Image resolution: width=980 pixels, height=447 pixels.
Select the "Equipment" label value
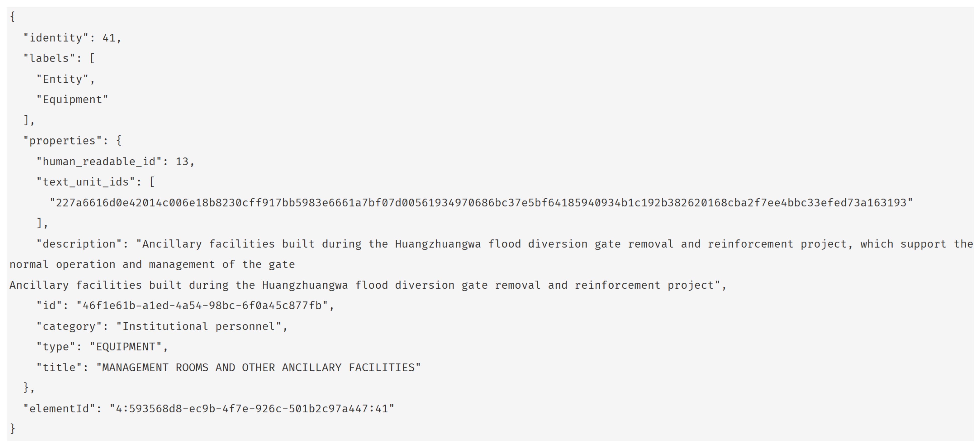tap(72, 100)
